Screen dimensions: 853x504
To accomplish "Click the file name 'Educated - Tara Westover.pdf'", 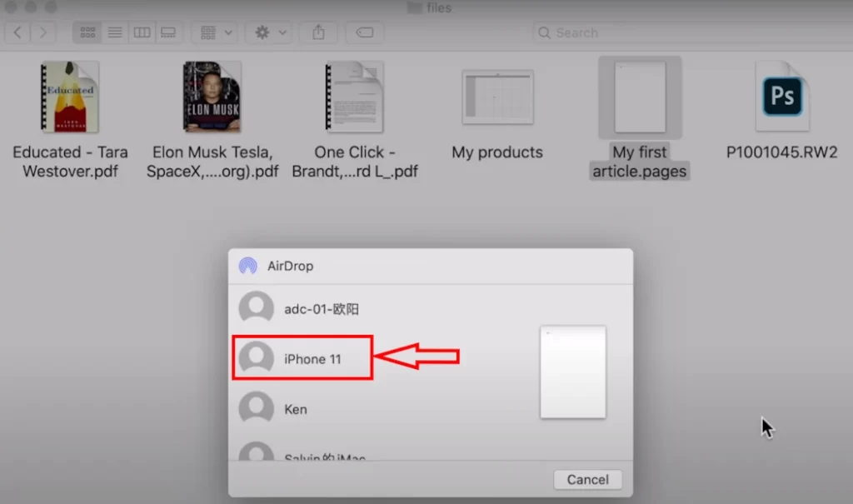I will [70, 162].
